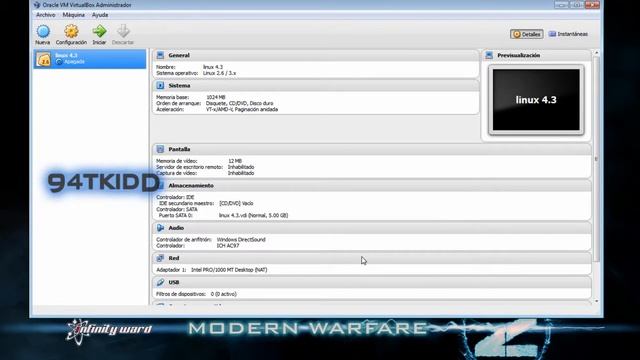Click 'Windows DirectSound' audio driver value
Viewport: 640px width, 360px height.
tap(241, 240)
